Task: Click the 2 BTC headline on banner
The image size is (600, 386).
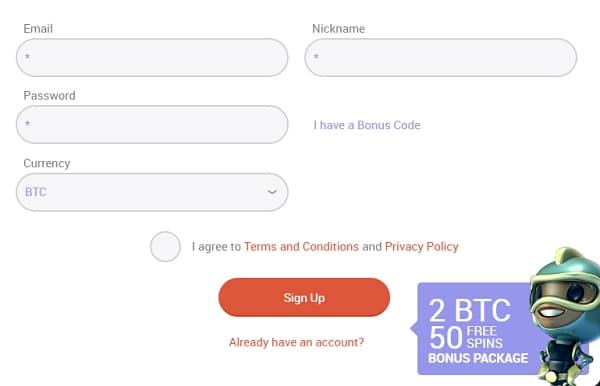Action: (x=470, y=310)
